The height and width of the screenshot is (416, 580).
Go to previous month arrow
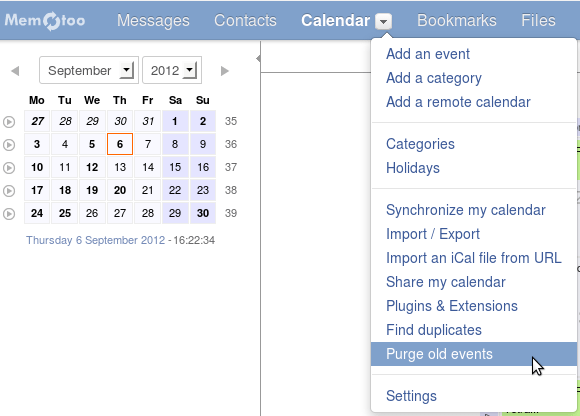point(15,71)
